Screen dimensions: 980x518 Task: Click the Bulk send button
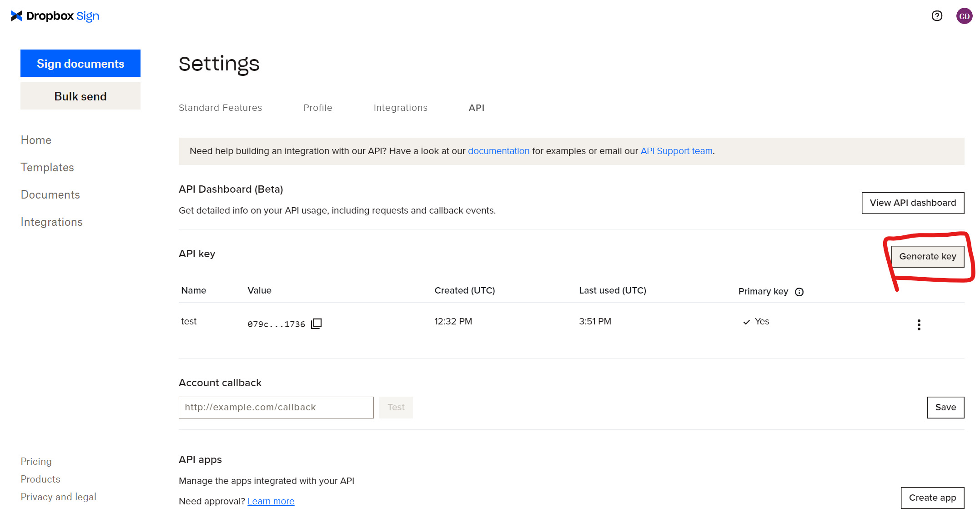80,96
